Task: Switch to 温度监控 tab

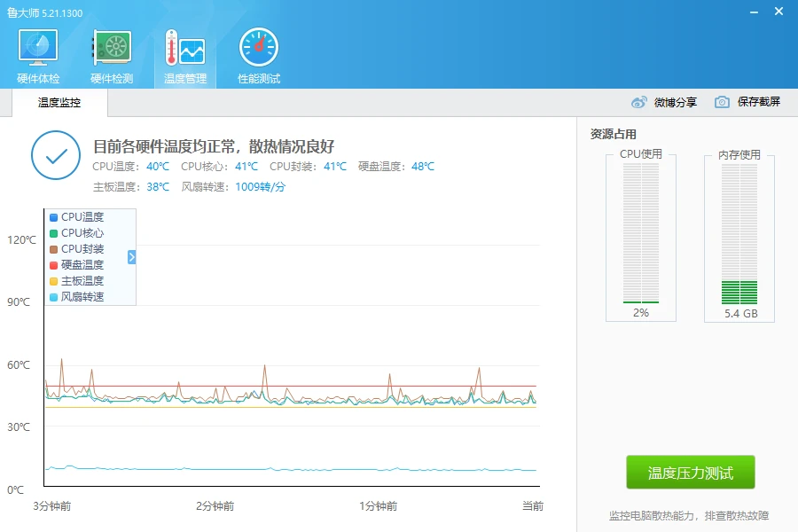Action: 59,102
